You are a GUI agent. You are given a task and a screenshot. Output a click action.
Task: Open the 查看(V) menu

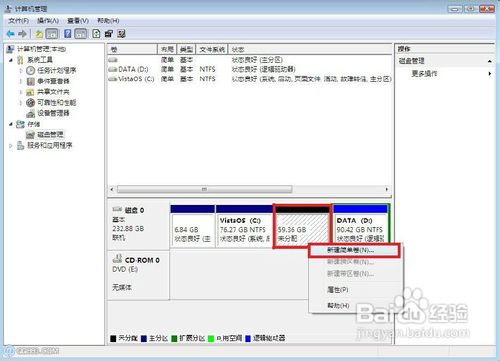pyautogui.click(x=78, y=21)
